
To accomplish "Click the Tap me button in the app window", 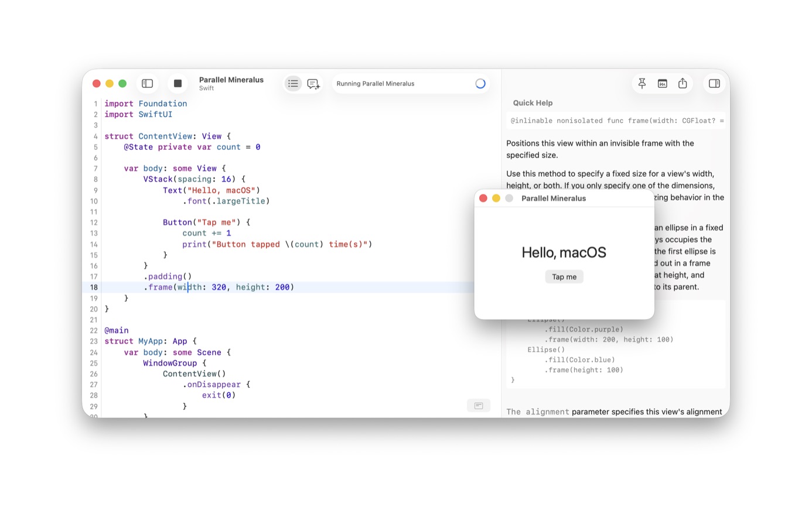I will coord(564,277).
